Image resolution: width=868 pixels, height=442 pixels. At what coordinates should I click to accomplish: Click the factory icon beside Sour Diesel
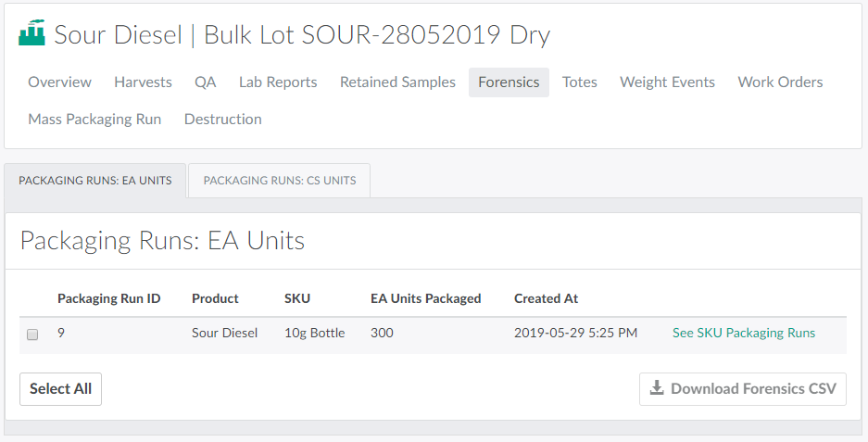31,34
